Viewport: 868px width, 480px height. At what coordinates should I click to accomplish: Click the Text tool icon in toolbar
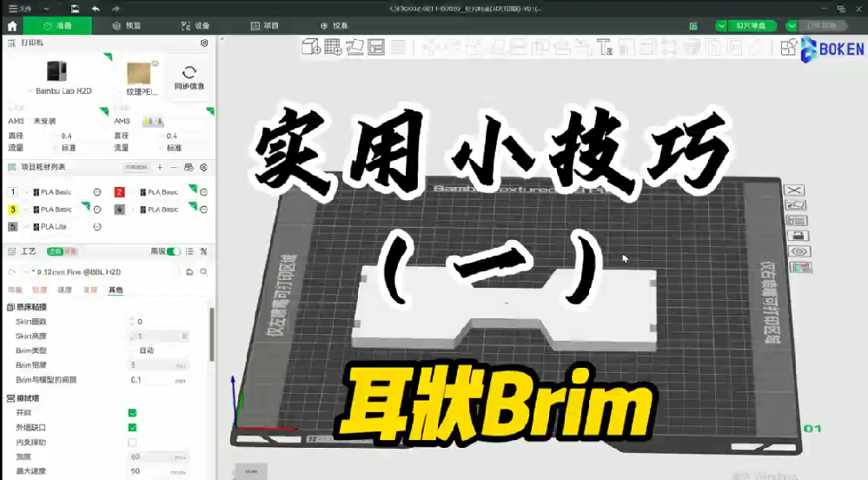605,46
